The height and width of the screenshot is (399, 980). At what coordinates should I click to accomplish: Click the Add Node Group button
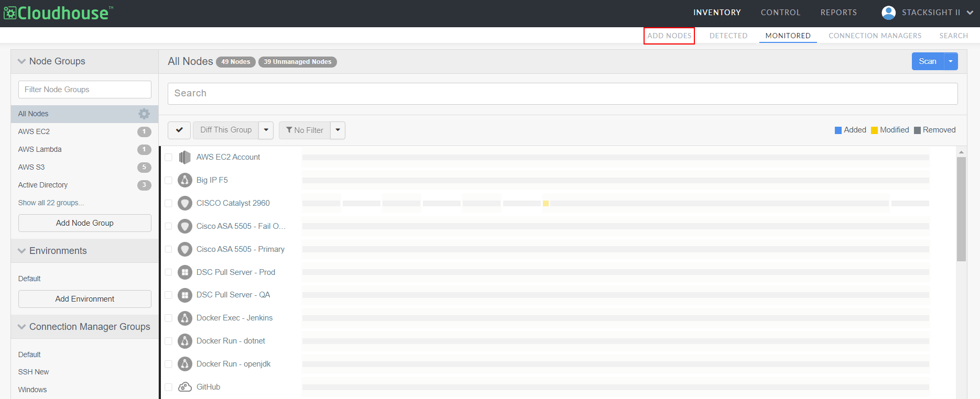[x=85, y=223]
